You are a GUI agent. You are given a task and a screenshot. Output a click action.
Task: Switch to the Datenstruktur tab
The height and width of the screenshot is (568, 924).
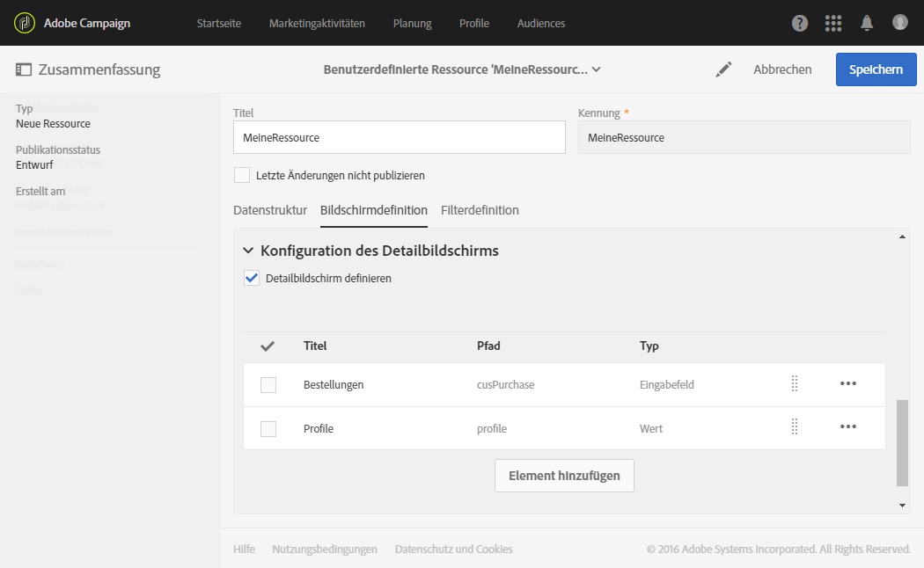coord(270,210)
